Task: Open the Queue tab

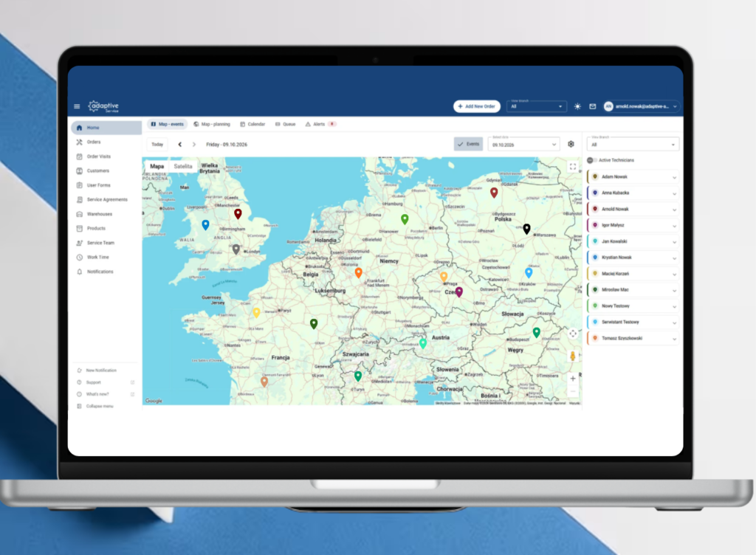Action: pos(286,124)
